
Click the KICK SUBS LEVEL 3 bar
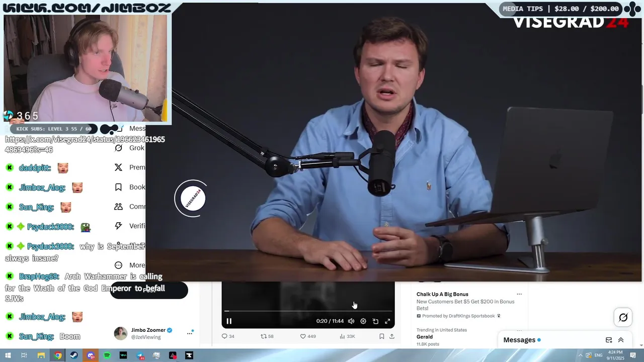54,129
